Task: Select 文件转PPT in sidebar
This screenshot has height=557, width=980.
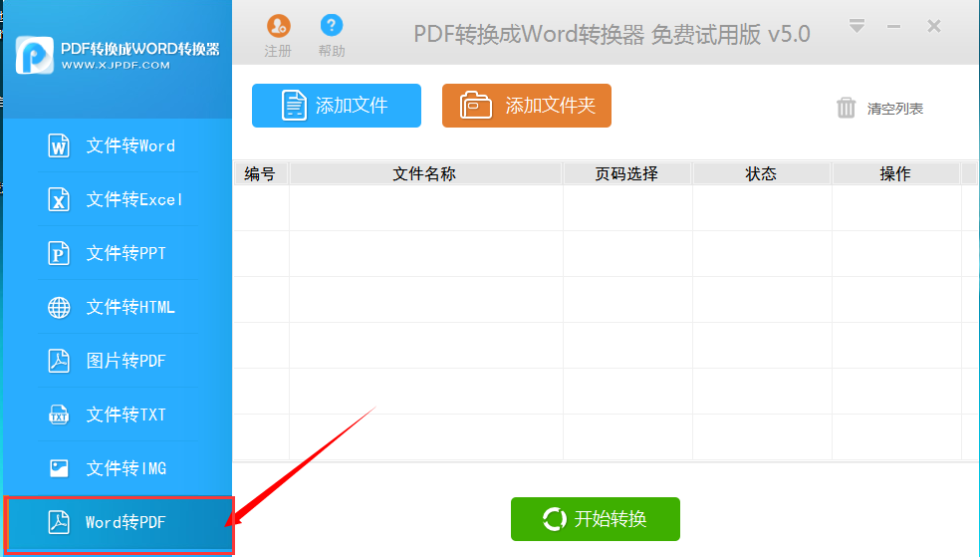Action: (118, 253)
